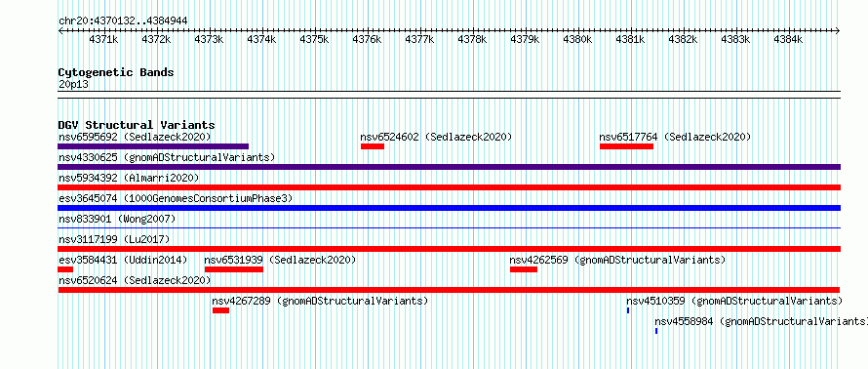Click the blue bar under esv3645074
This screenshot has height=369, width=868.
coord(449,208)
